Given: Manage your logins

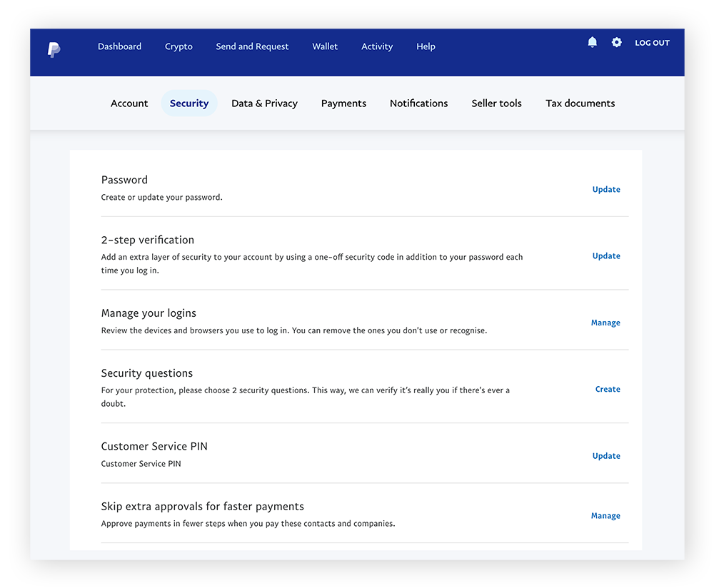Looking at the screenshot, I should (605, 323).
